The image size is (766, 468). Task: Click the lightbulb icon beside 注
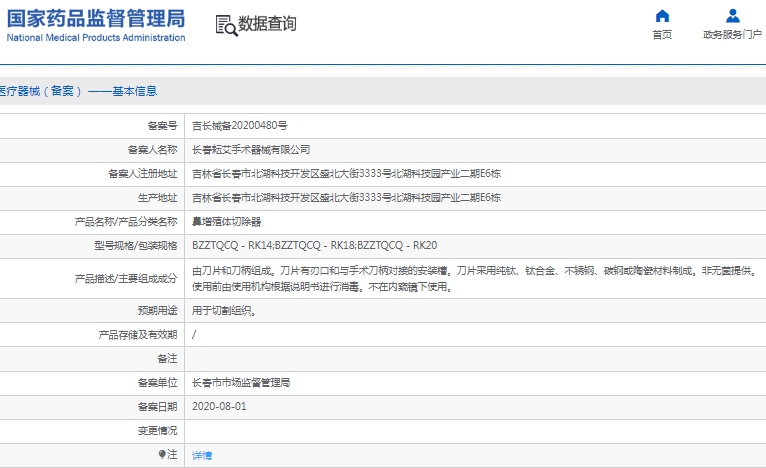tap(162, 454)
